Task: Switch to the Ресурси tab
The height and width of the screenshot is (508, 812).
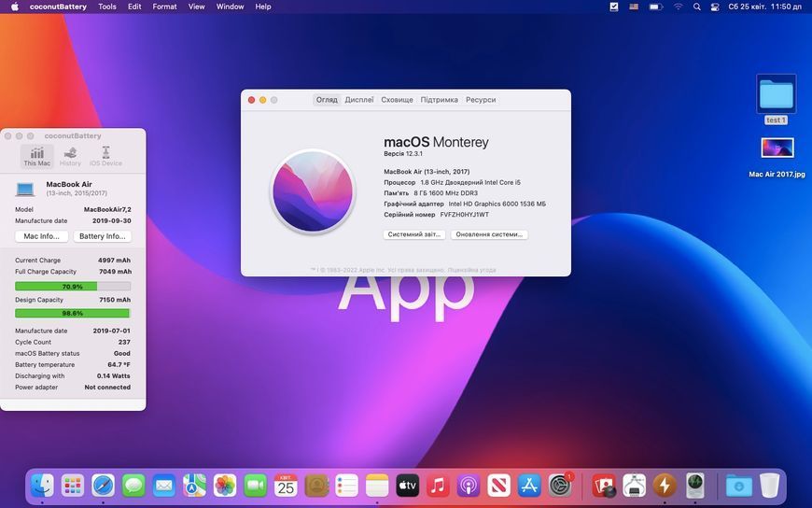Action: point(481,100)
